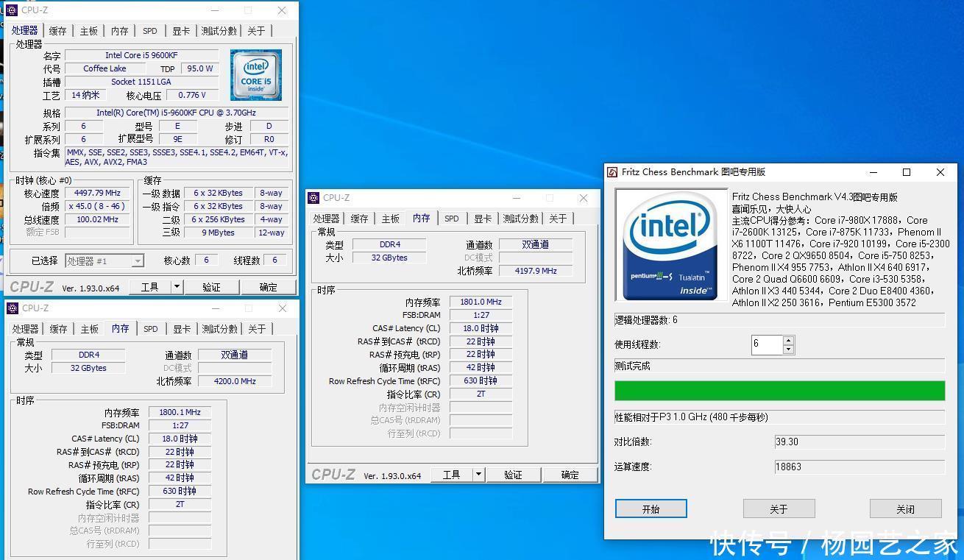
Task: Open 显卡 tab in the processor CPU-Z window
Action: 181,31
